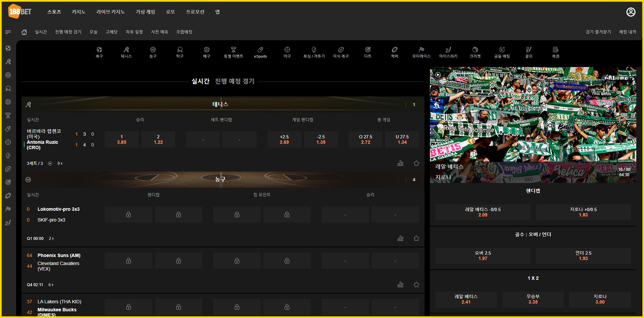
Task: Open 고배당 in sub navigation
Action: click(x=111, y=32)
